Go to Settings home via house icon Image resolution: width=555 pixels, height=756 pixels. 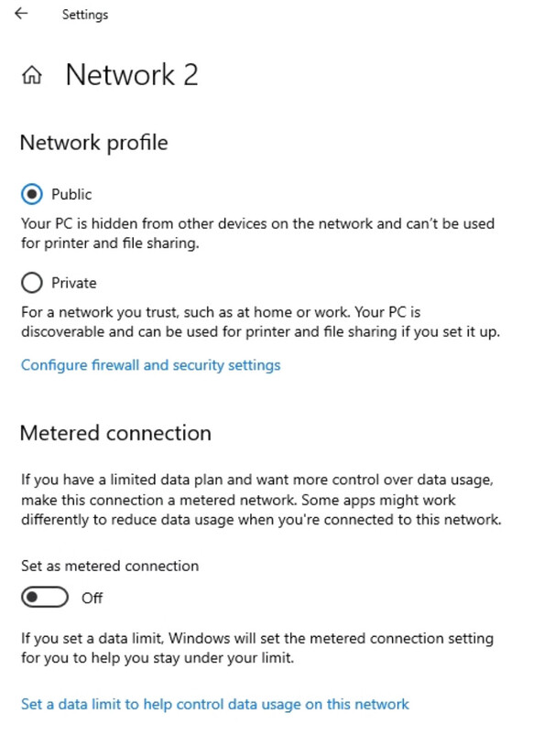click(x=32, y=76)
